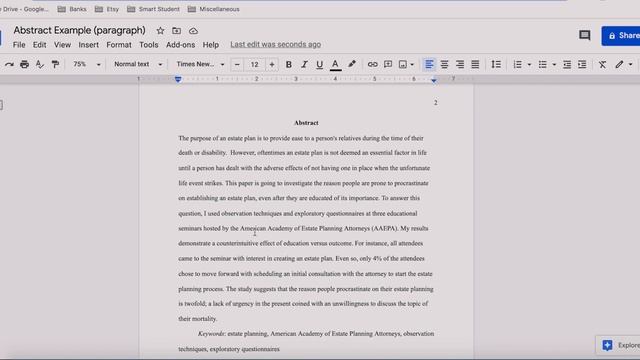Open editing mode pencil icon

pos(620,64)
